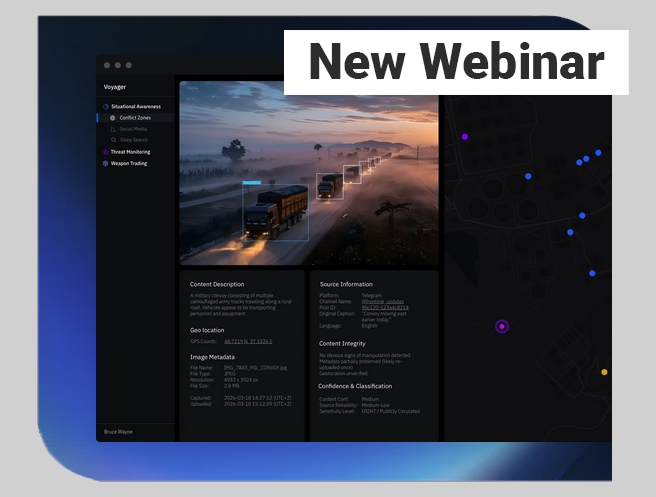Click the Confidence & Classification heading
Viewport: 656px width, 497px height.
[355, 387]
